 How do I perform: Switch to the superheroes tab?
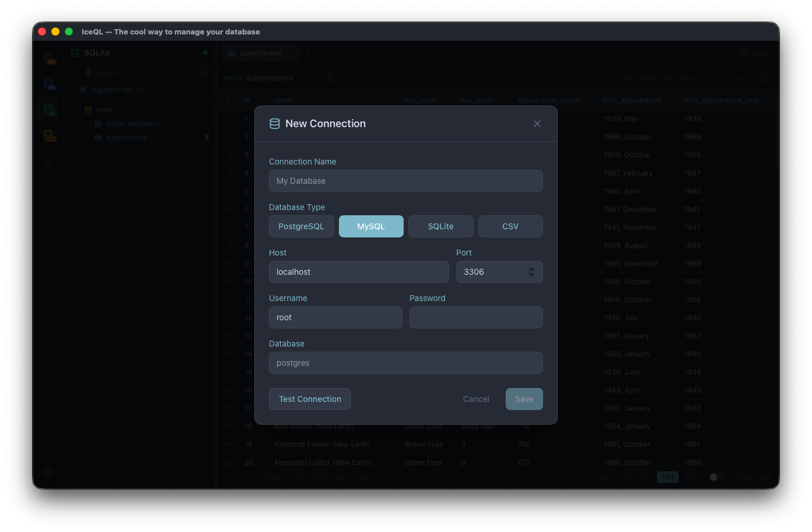click(x=260, y=53)
